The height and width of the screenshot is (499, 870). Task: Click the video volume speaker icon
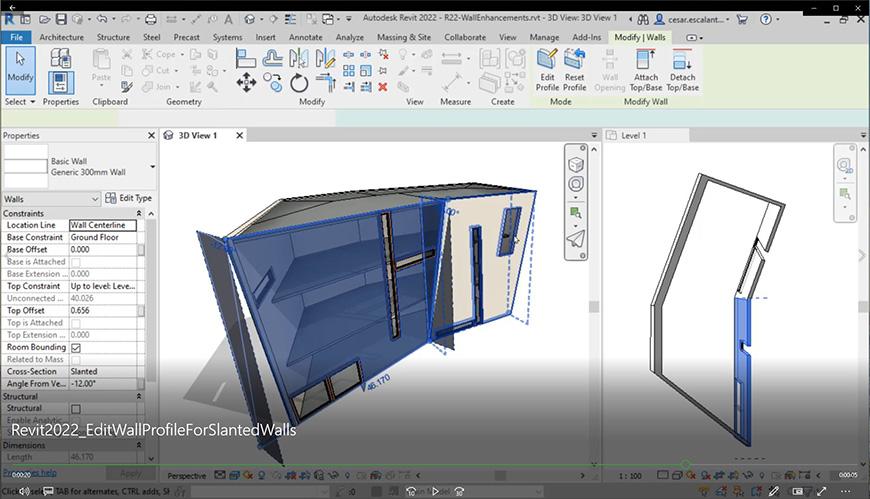(x=24, y=491)
